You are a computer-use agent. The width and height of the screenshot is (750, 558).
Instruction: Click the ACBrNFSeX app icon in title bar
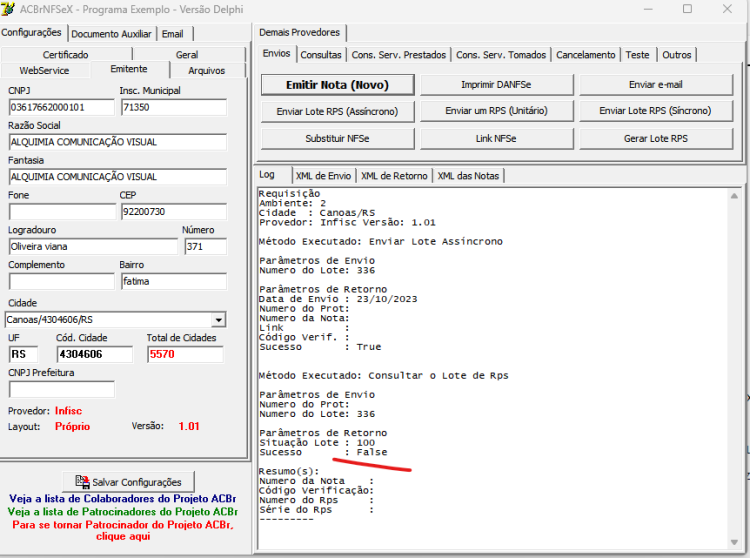tap(8, 9)
